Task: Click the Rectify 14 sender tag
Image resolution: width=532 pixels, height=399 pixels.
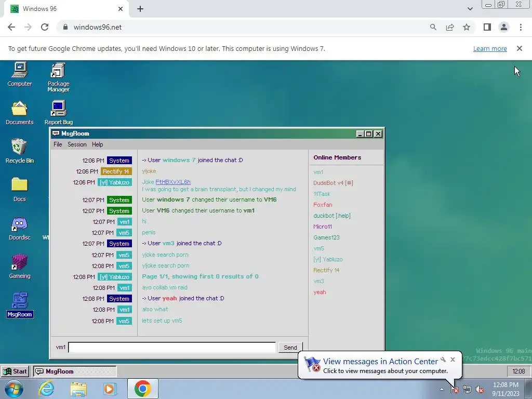Action: (116, 171)
